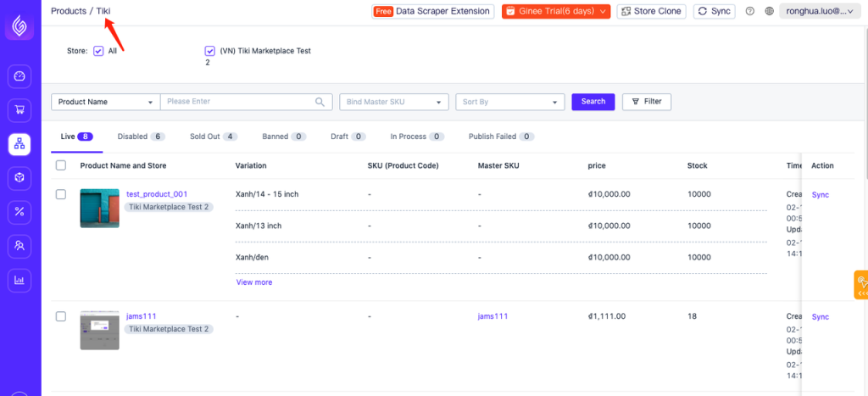Switch to the Draft tab
868x396 pixels.
pos(348,137)
